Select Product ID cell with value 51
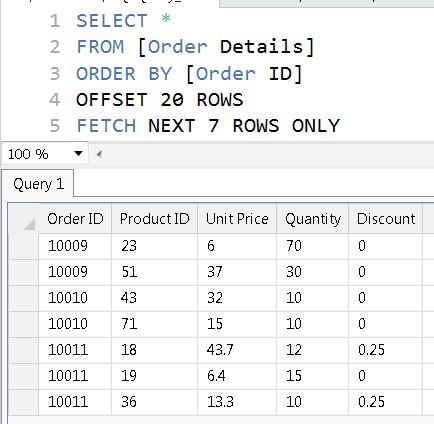This screenshot has width=434, height=424. [x=154, y=272]
